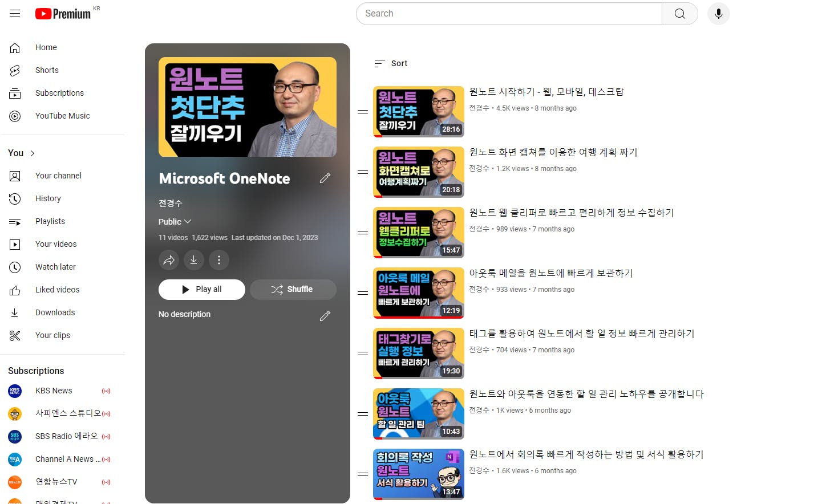Open Your videos

tap(62, 244)
